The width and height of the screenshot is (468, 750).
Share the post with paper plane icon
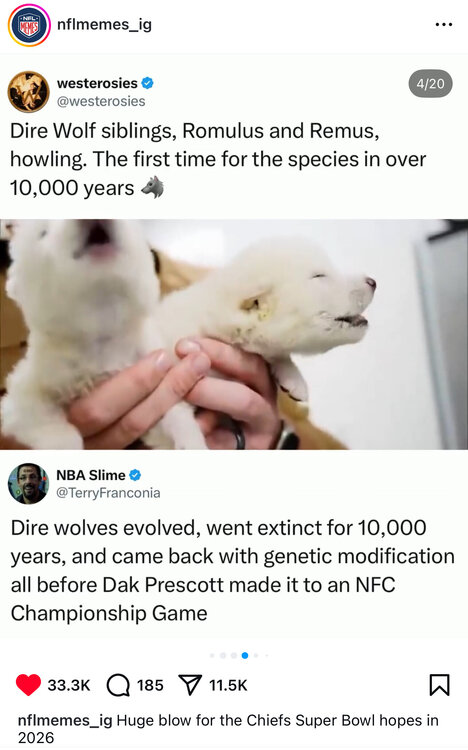[190, 685]
